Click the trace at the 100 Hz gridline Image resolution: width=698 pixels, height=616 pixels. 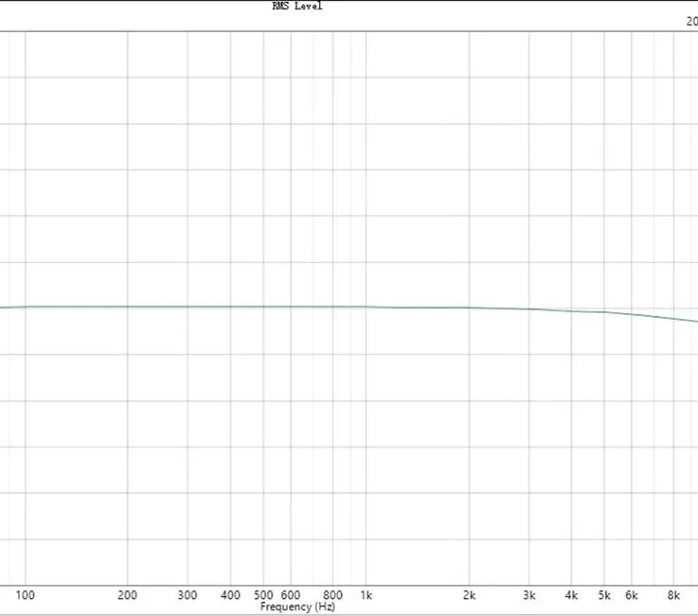click(x=26, y=306)
